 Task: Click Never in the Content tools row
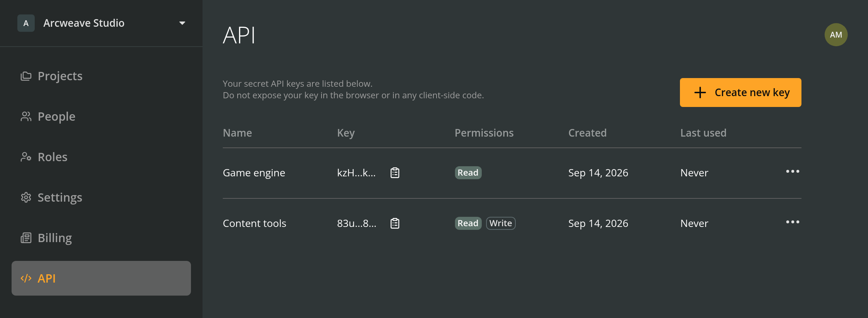(x=694, y=223)
